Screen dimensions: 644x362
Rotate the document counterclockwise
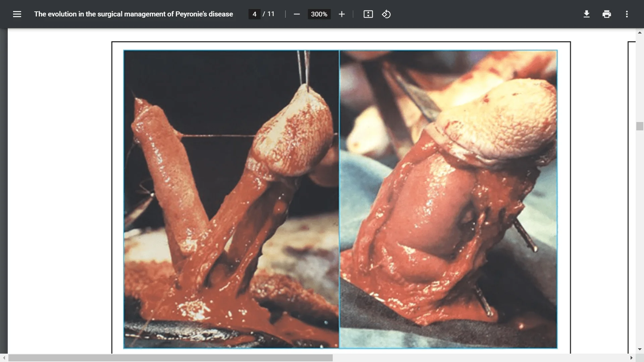tap(386, 14)
